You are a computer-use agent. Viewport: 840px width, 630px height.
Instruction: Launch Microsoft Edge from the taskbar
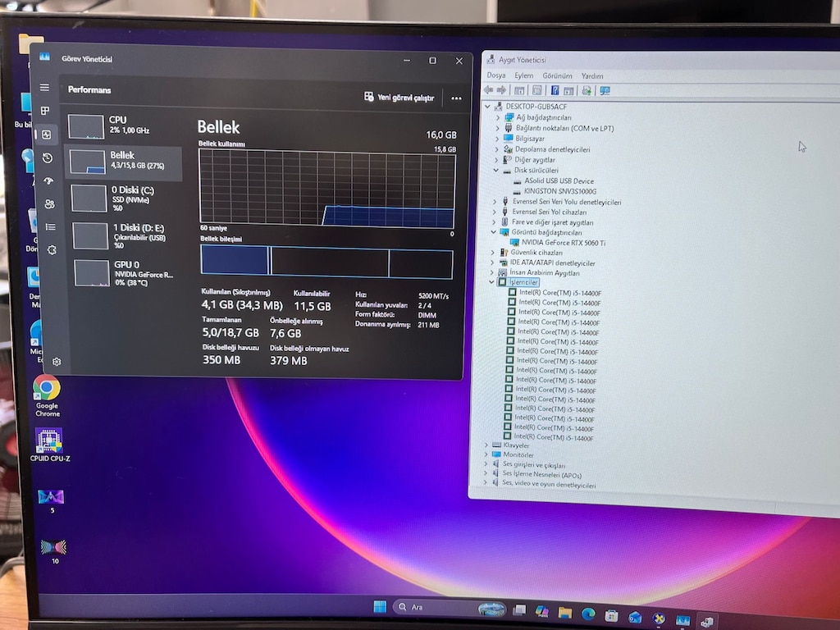tap(588, 614)
